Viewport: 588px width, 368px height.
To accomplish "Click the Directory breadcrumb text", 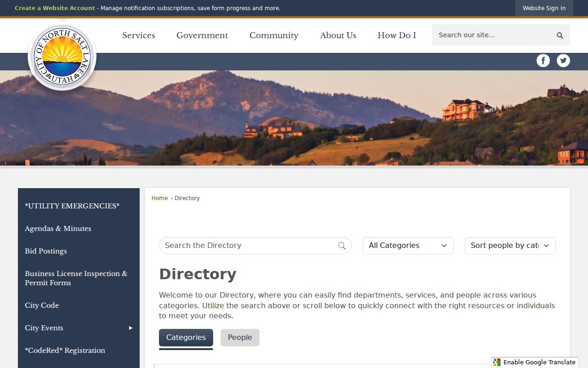I will point(187,198).
